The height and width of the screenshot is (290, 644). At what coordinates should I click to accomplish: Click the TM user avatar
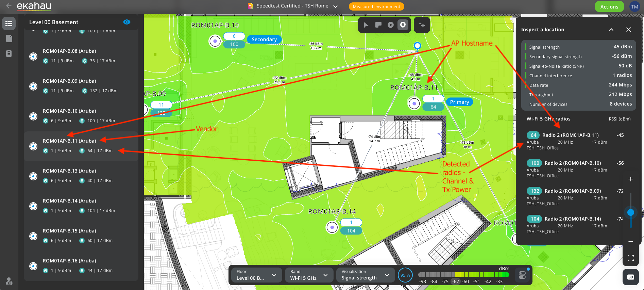coord(634,6)
